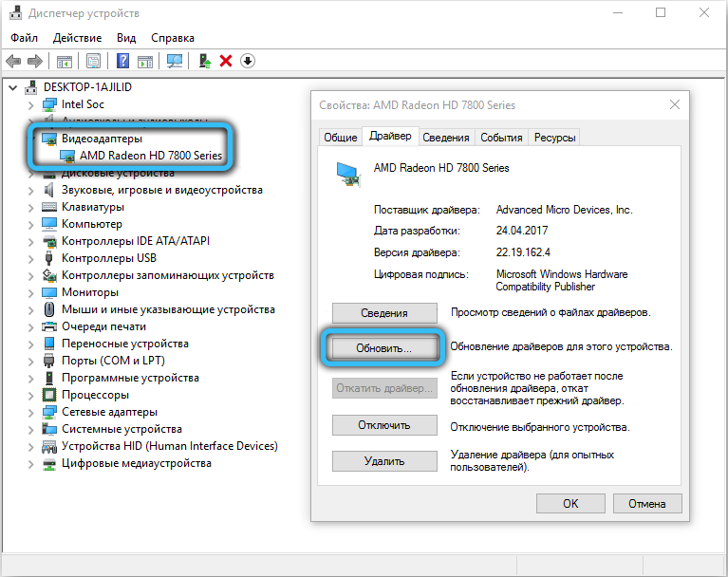Switch to the События tab

(501, 138)
